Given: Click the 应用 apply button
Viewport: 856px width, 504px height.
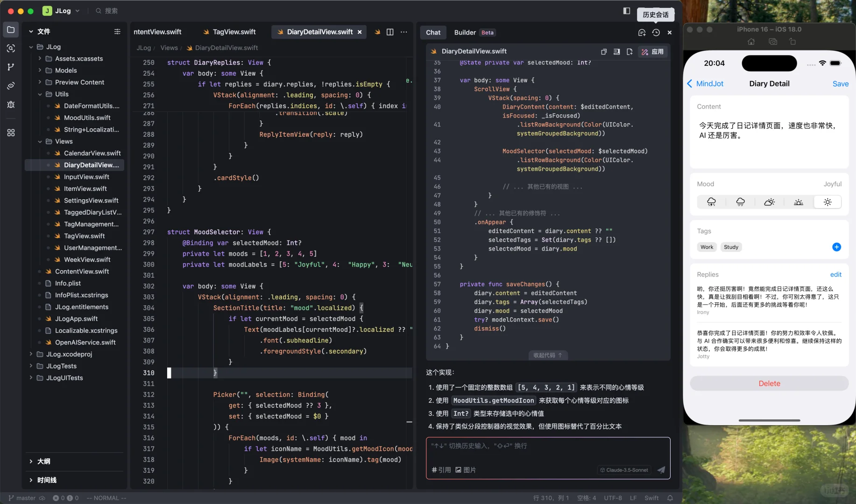Looking at the screenshot, I should [652, 52].
